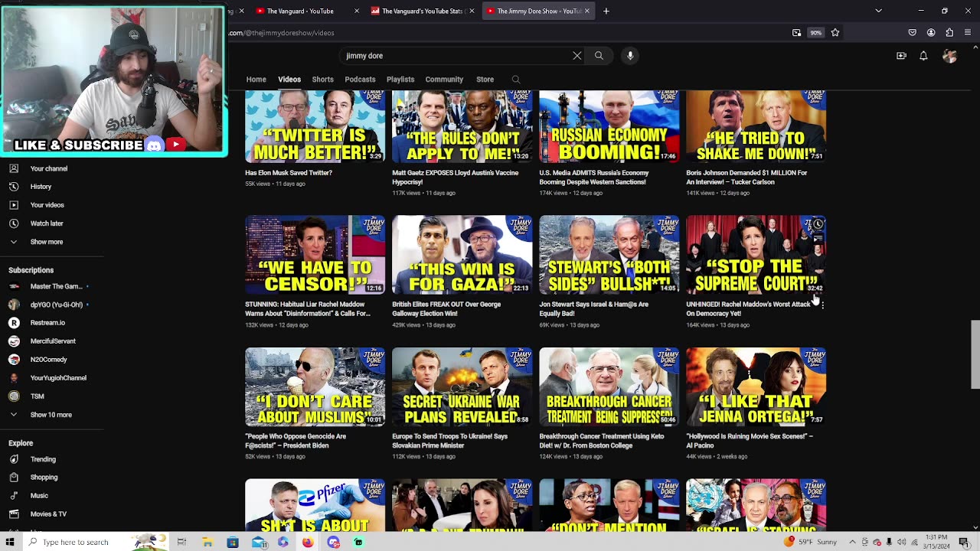980x551 pixels.
Task: Open the channel Community tab
Action: (x=444, y=80)
